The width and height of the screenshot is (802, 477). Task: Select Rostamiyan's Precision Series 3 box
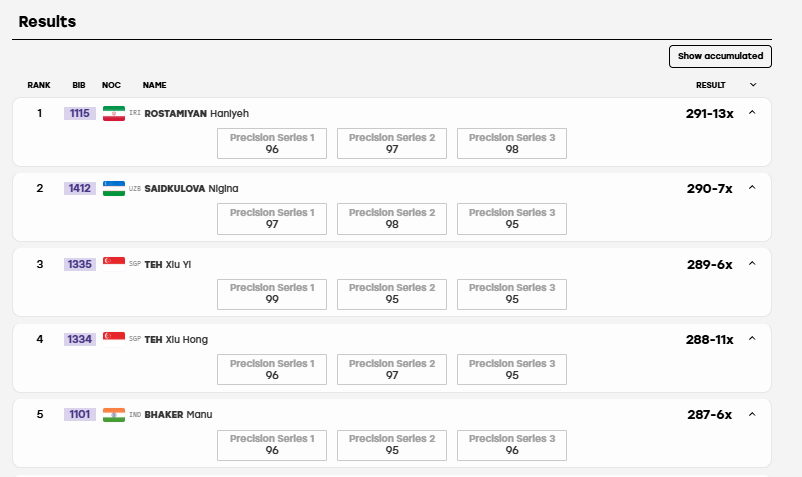tap(511, 144)
